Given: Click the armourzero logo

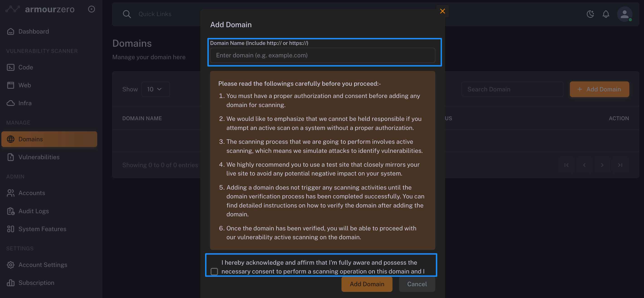Looking at the screenshot, I should click(x=40, y=9).
